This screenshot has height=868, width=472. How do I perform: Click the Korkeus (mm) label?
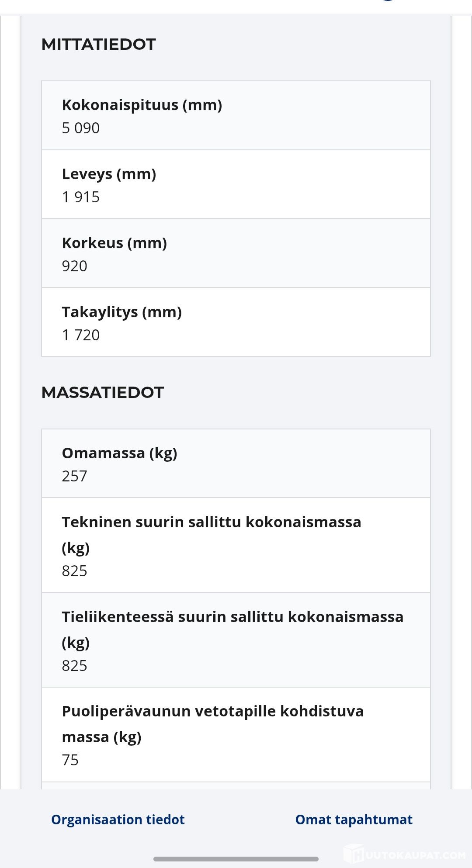[x=114, y=243]
